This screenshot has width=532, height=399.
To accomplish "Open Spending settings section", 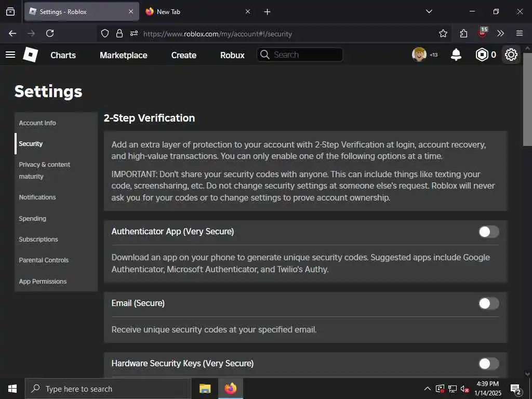I will click(x=56, y=219).
